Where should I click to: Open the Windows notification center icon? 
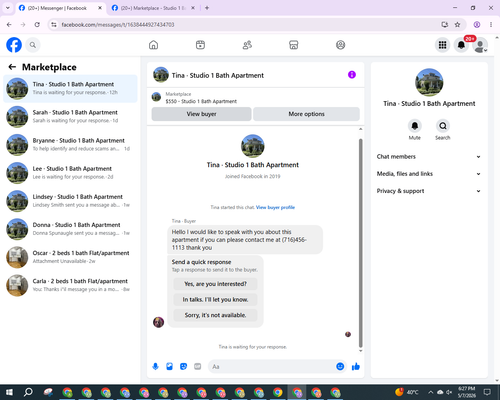pyautogui.click(x=487, y=392)
